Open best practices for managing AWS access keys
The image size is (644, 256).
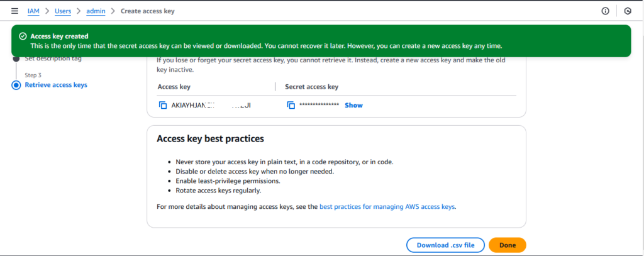pos(387,207)
